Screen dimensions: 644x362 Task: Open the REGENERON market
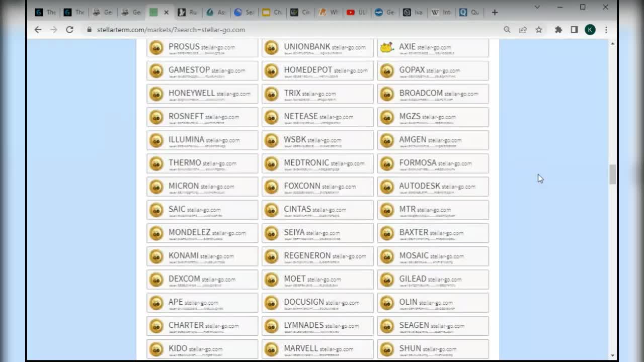[317, 256]
